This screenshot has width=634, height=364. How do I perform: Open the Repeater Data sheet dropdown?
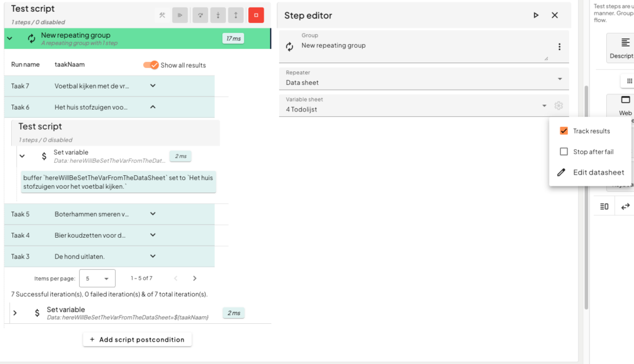[x=423, y=79]
